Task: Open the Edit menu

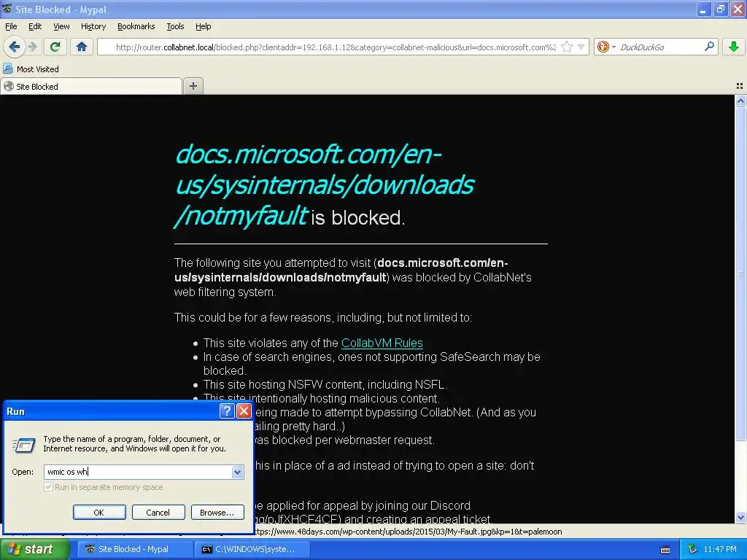Action: (35, 26)
